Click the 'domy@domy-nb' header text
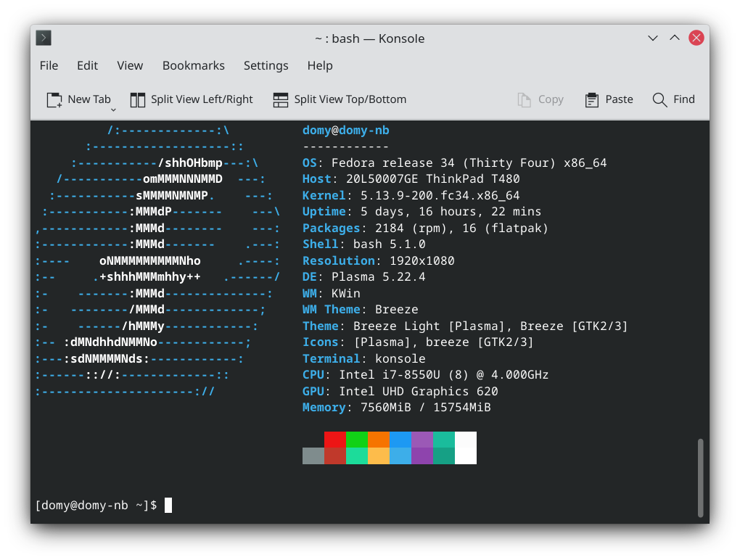This screenshot has height=560, width=740. pyautogui.click(x=346, y=131)
